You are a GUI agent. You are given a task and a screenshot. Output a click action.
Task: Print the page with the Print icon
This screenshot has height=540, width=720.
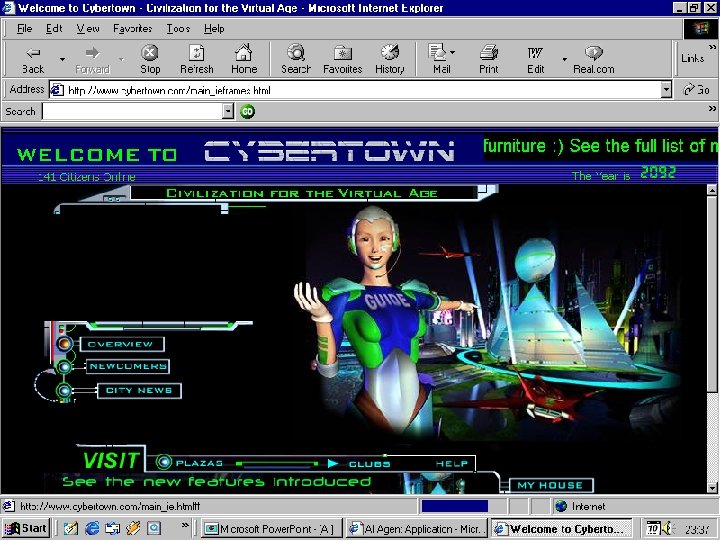(x=489, y=60)
